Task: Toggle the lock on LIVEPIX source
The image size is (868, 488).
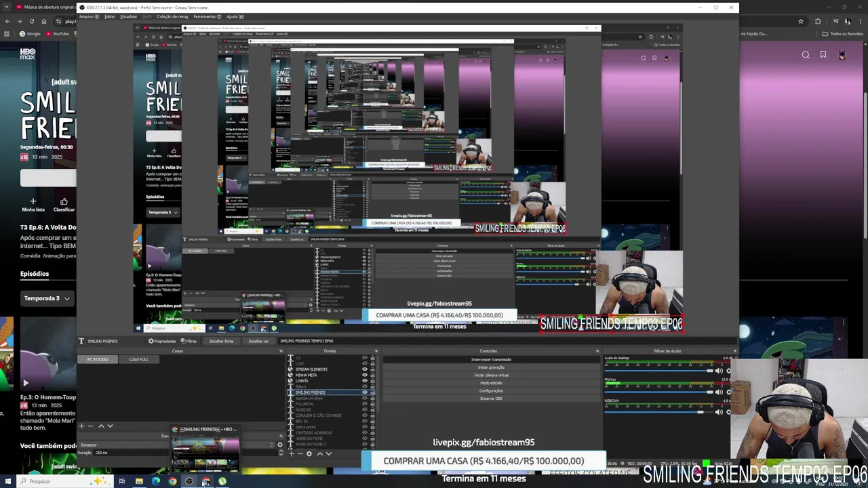Action: [x=372, y=381]
